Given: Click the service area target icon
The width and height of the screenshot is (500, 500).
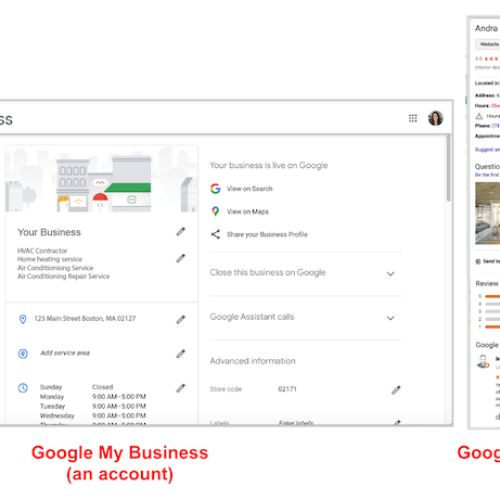Looking at the screenshot, I should pos(23,353).
